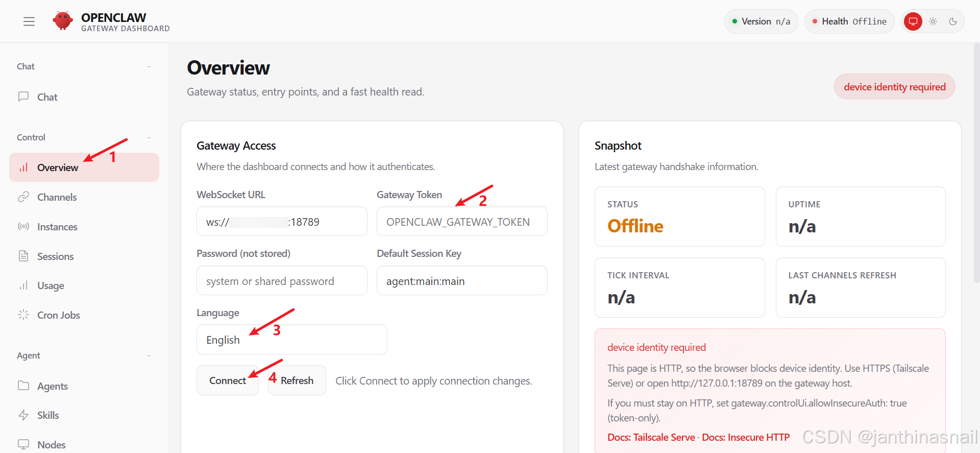
Task: Open Agents page label
Action: [x=53, y=386]
